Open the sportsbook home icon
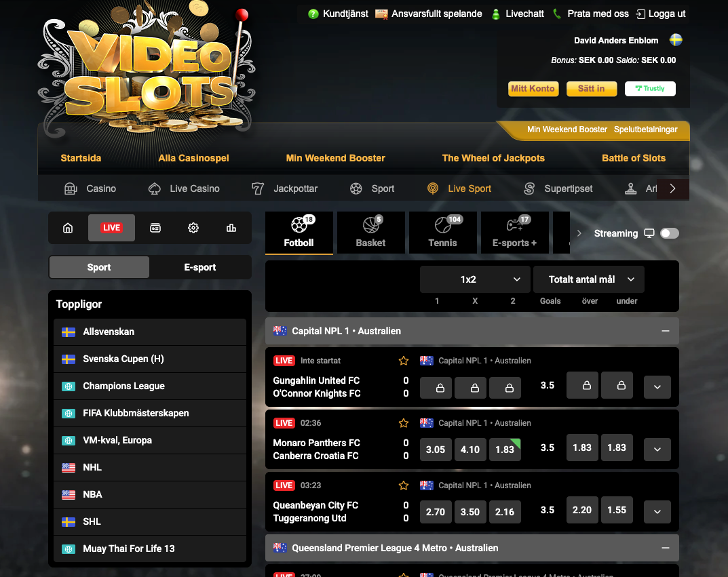 pos(68,228)
